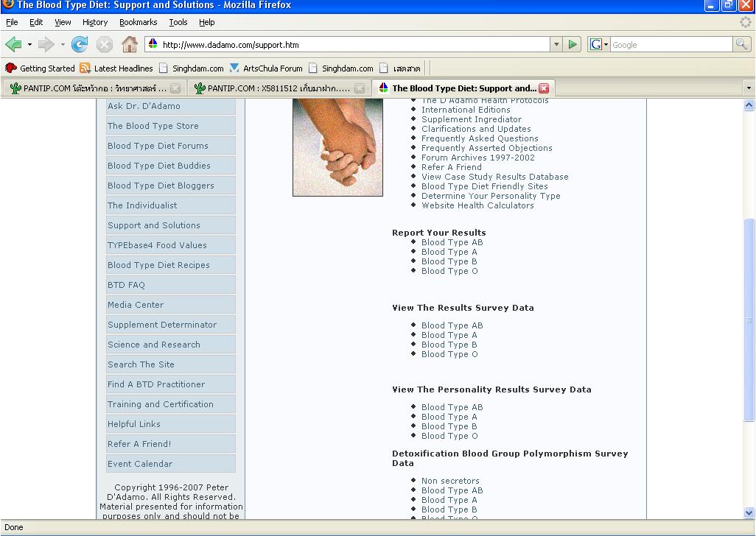This screenshot has height=536, width=756.
Task: Open Blood Type Diet Bloggers link
Action: (x=171, y=186)
